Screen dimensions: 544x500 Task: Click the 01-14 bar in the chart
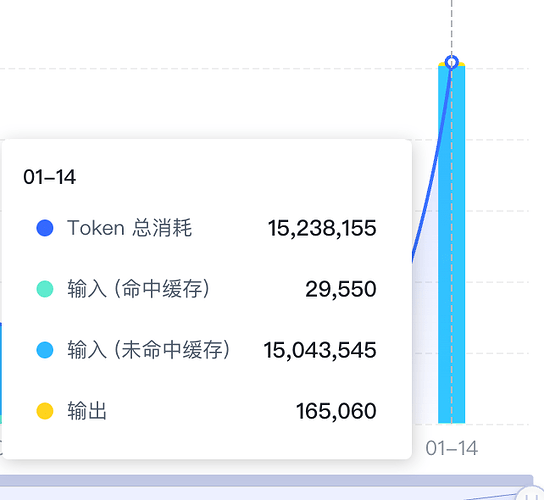[451, 243]
